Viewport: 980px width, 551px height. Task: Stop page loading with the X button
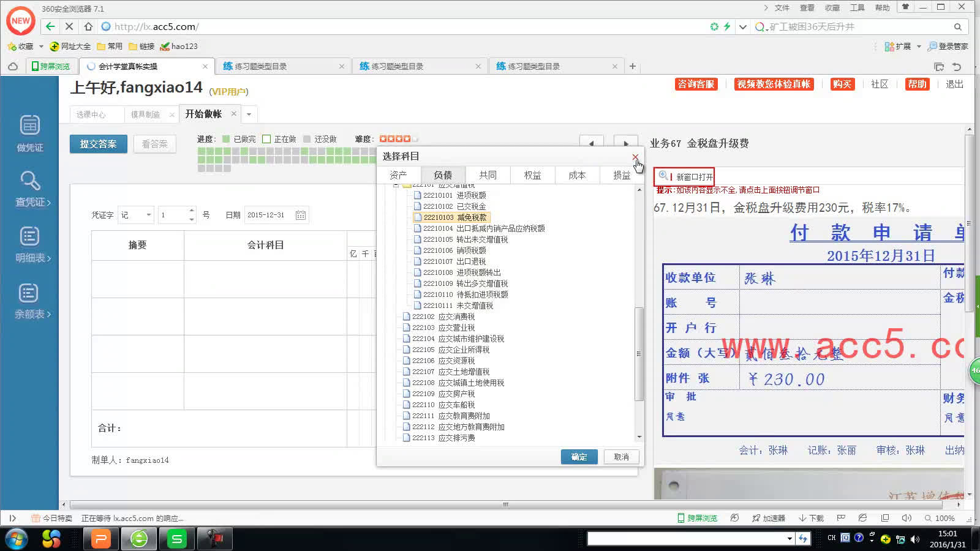click(69, 26)
